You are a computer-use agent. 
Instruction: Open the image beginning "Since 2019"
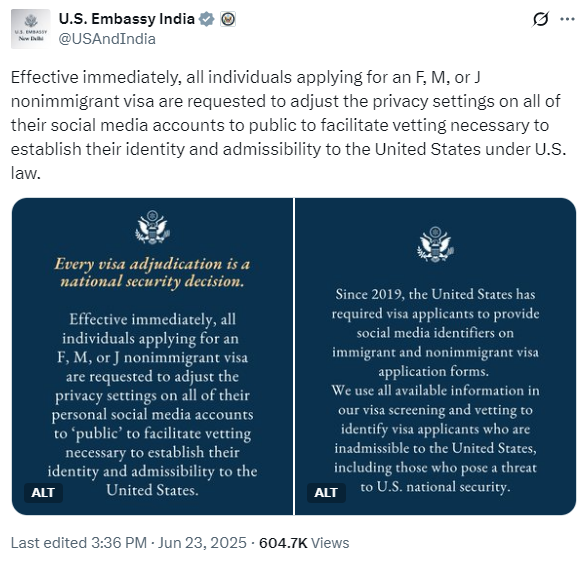coord(435,356)
